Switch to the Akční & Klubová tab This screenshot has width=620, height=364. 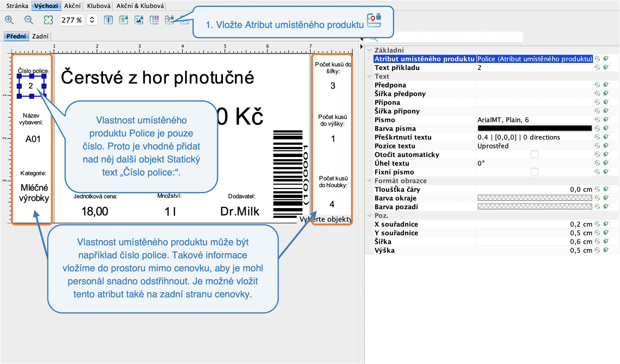point(140,6)
